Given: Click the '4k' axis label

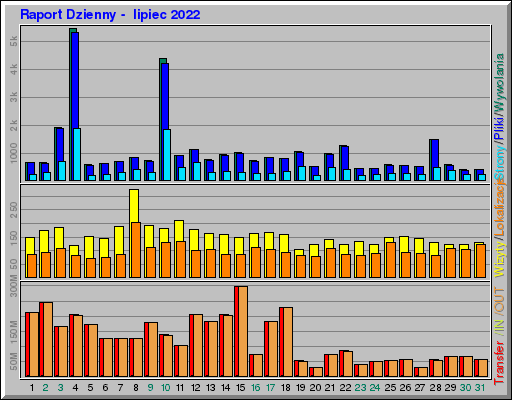Looking at the screenshot, I should [14, 69].
